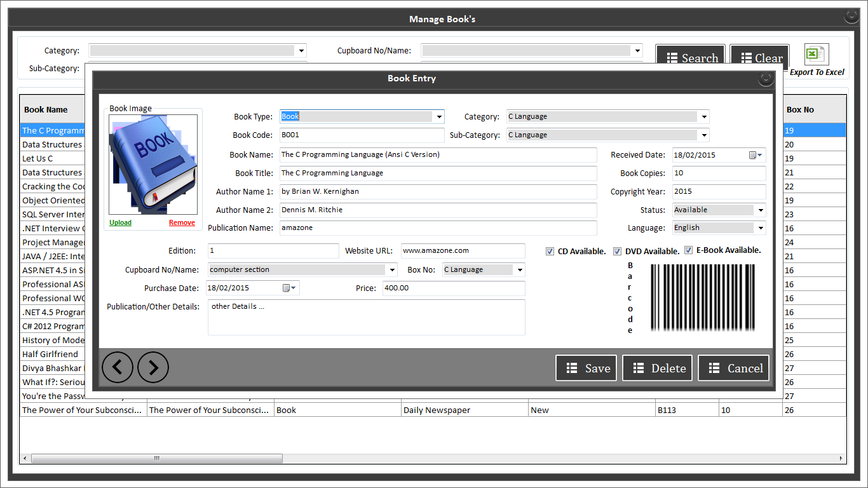Image resolution: width=868 pixels, height=488 pixels.
Task: Click Daily Newspaper cell in last row
Action: (465, 410)
